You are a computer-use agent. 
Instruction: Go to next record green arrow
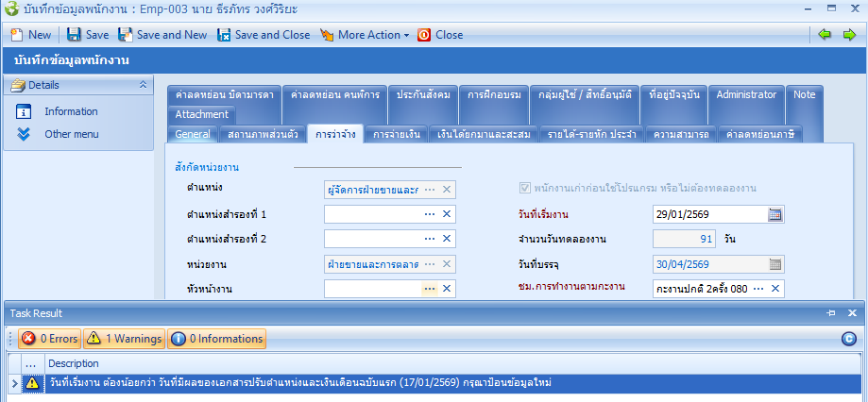[848, 34]
